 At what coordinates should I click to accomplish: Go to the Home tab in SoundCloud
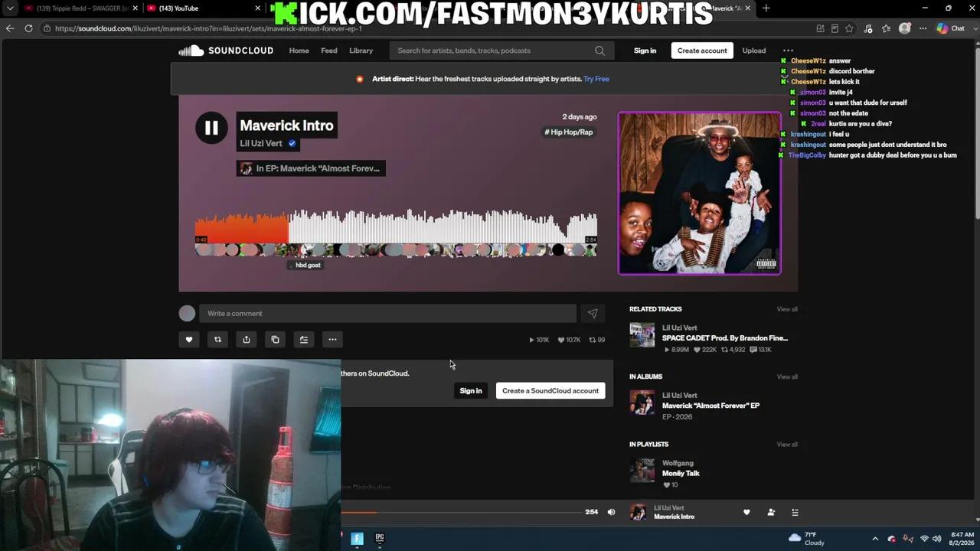[x=299, y=51]
